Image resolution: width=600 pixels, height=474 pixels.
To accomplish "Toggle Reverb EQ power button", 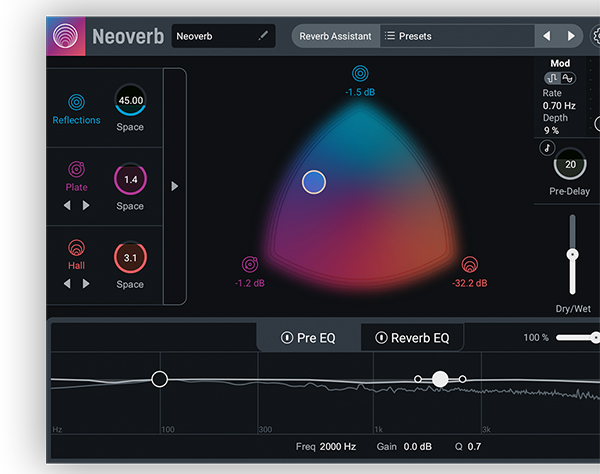I will point(381,337).
